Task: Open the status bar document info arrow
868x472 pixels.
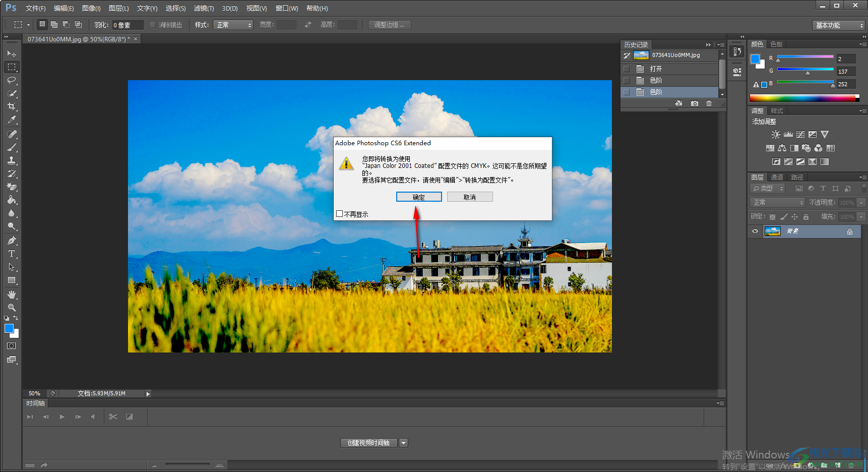Action: (148, 394)
